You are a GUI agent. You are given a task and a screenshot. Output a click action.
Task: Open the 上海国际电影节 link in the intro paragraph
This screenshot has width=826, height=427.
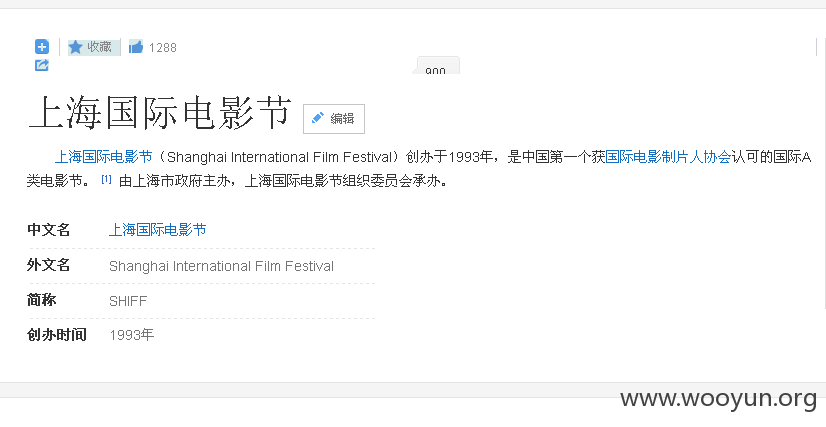[103, 157]
